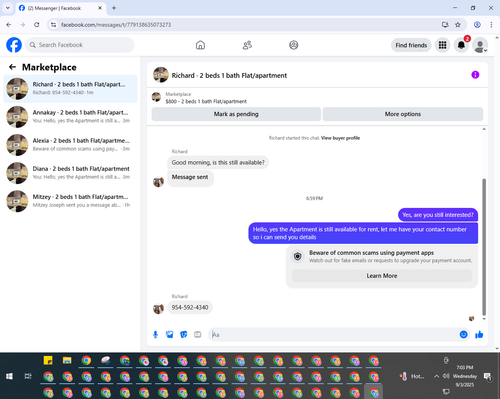This screenshot has height=399, width=500.
Task: Bookmark this page with the star icon
Action: pos(458,25)
